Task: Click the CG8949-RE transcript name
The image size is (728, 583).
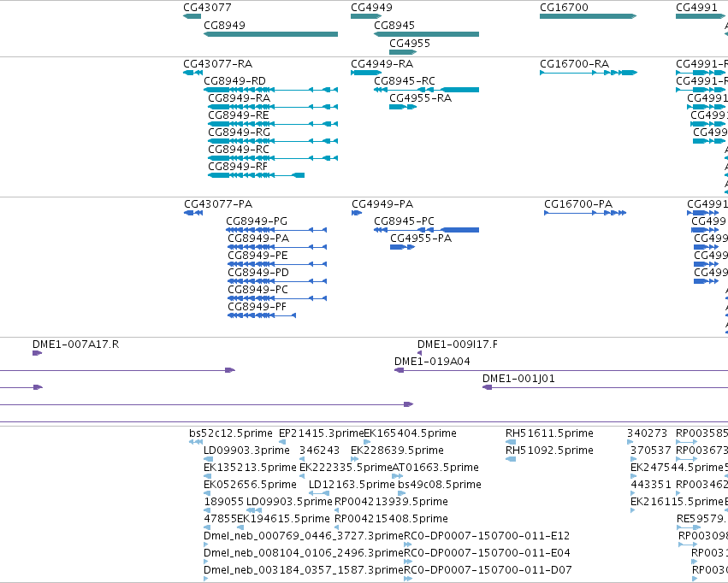Action: pos(238,115)
